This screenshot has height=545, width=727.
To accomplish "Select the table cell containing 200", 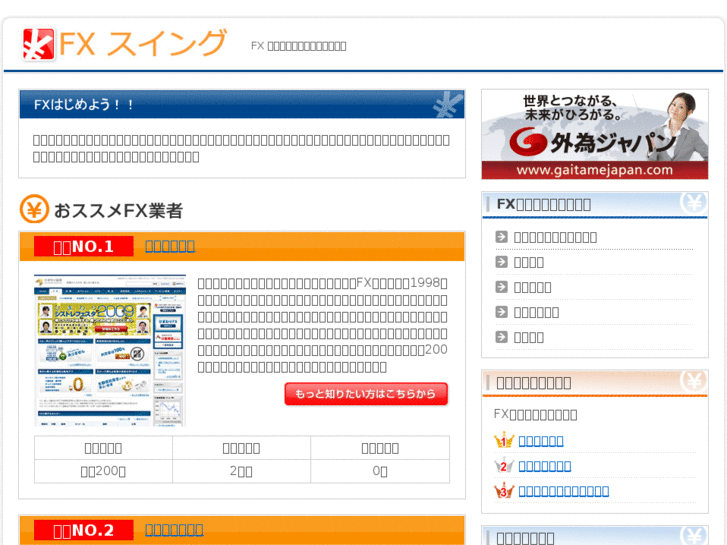I will point(103,471).
